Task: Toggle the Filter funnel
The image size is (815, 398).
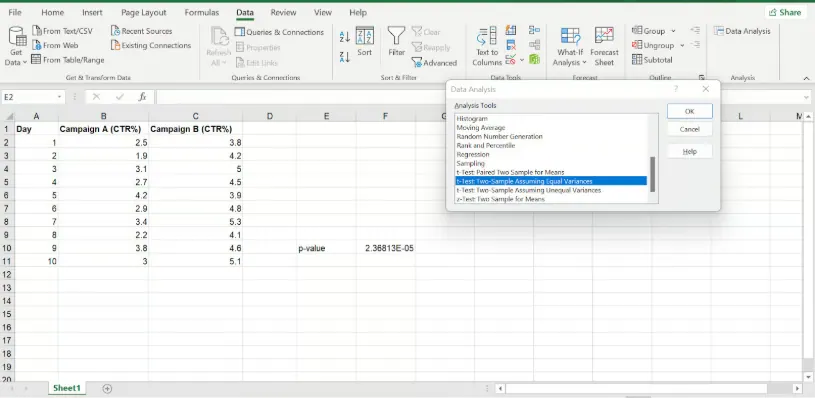Action: (x=397, y=42)
